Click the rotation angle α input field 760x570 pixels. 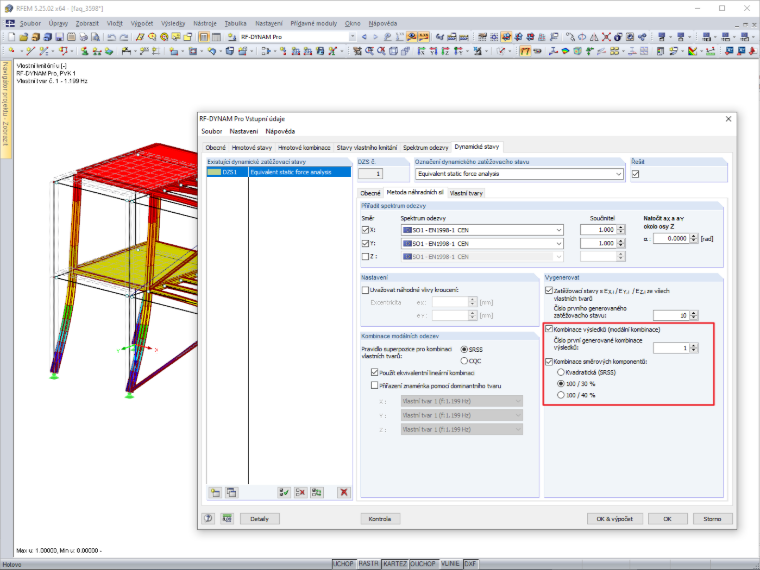[x=671, y=238]
